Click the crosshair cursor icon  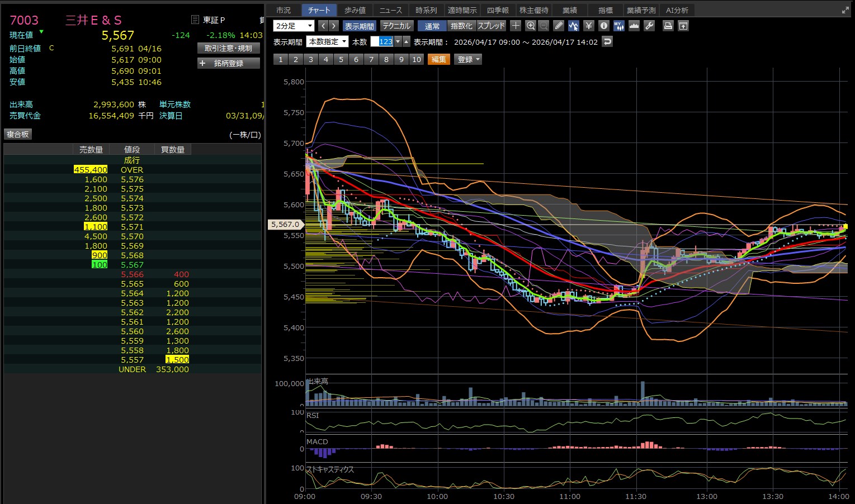click(x=516, y=26)
